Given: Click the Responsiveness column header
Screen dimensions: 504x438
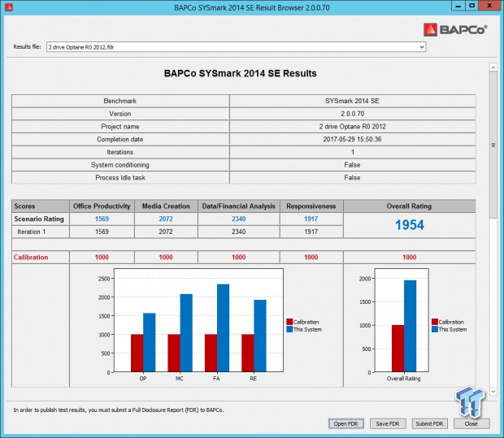Looking at the screenshot, I should (x=311, y=206).
